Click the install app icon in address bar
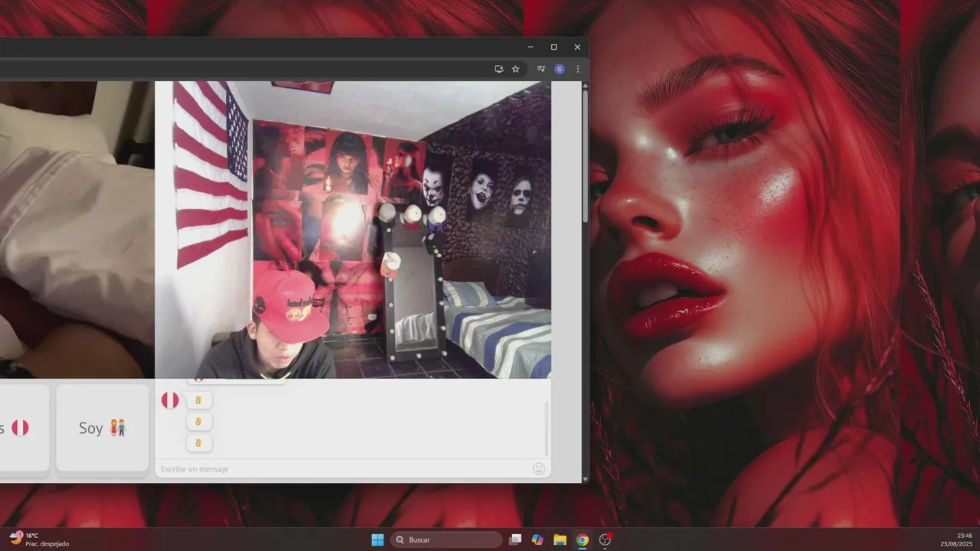Screen dimensions: 980x551 (499, 69)
